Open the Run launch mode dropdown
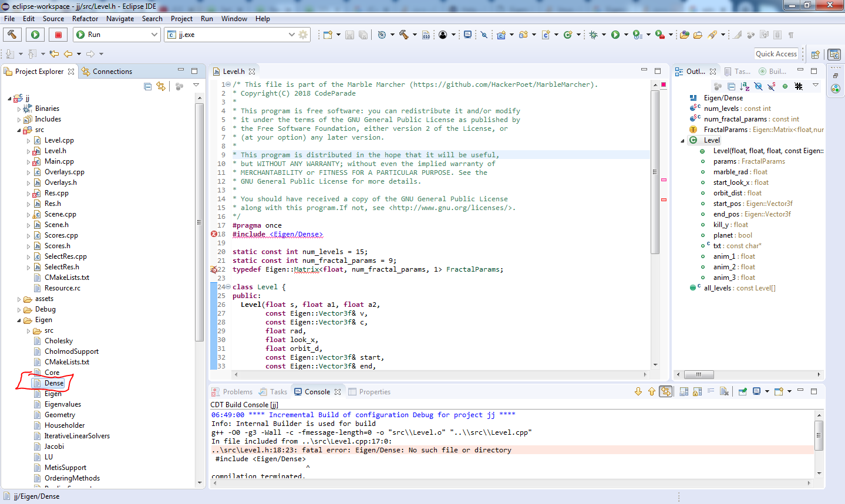 (154, 35)
